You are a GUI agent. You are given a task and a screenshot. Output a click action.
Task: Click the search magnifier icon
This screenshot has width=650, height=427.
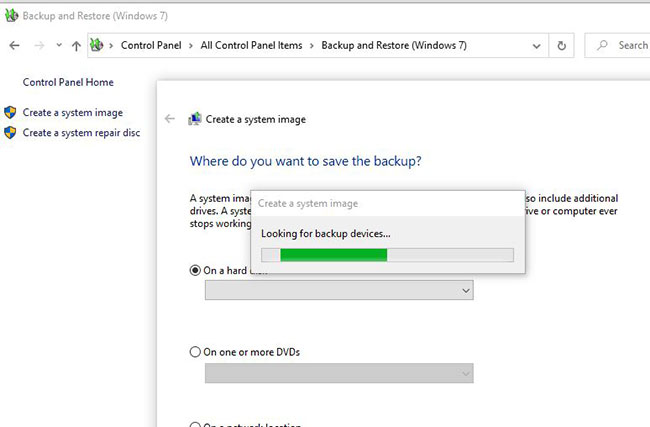[602, 45]
